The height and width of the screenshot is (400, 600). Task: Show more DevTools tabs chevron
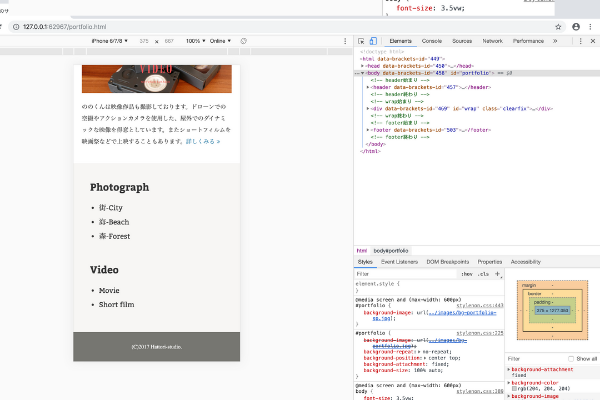[x=555, y=41]
